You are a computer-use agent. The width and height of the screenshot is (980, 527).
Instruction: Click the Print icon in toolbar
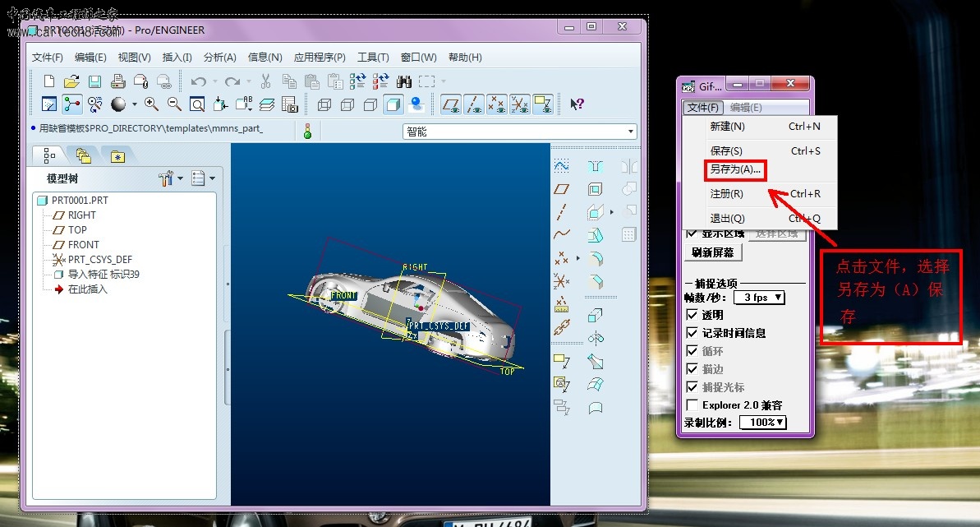tap(117, 81)
